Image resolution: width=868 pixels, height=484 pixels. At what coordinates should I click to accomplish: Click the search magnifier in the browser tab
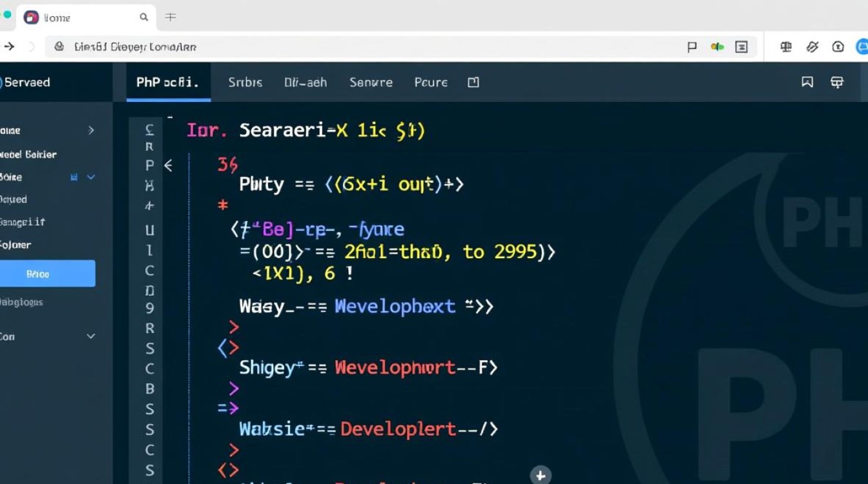click(x=144, y=17)
